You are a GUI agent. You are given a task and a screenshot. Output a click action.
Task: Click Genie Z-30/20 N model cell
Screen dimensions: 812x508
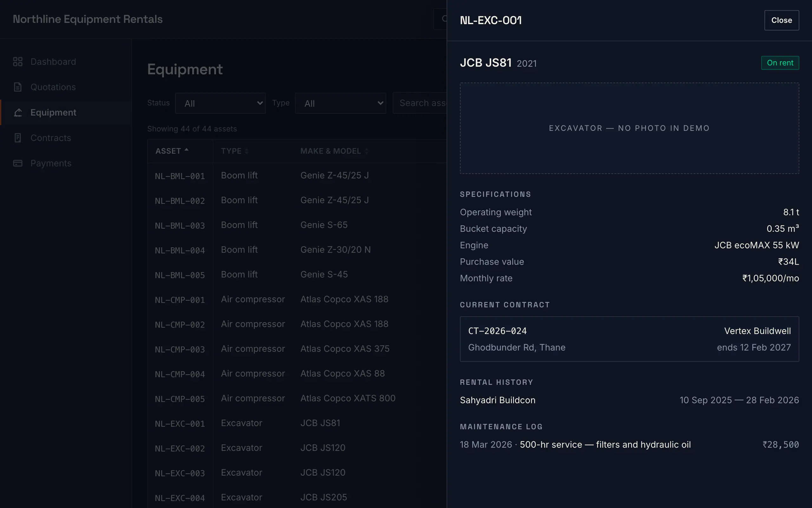click(336, 250)
